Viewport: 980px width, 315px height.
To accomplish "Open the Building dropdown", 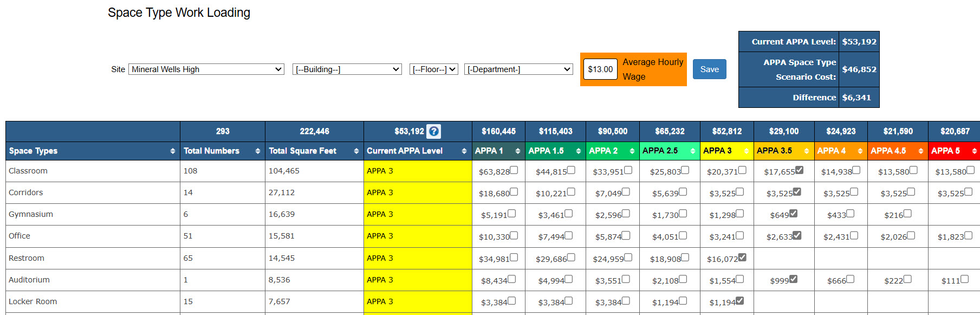I will 347,69.
